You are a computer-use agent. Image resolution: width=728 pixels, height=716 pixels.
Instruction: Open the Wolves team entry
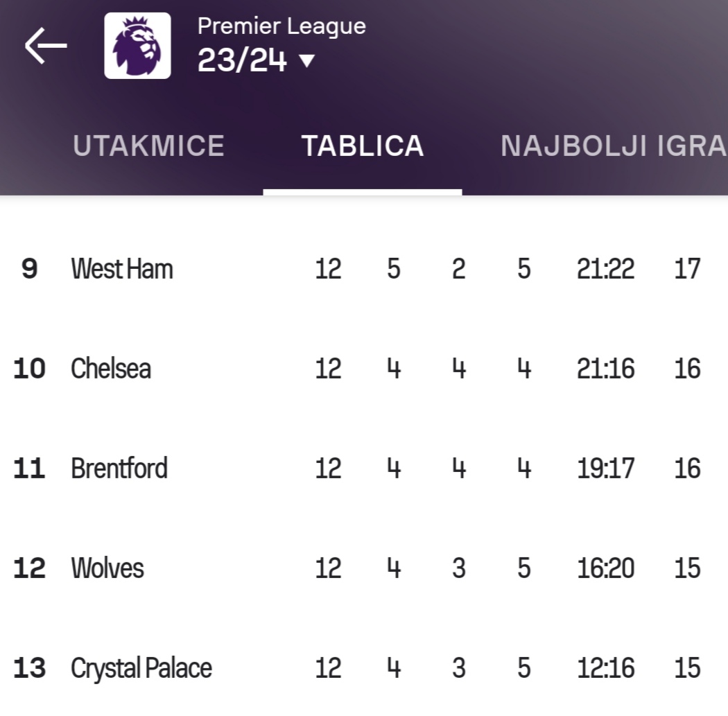107,568
